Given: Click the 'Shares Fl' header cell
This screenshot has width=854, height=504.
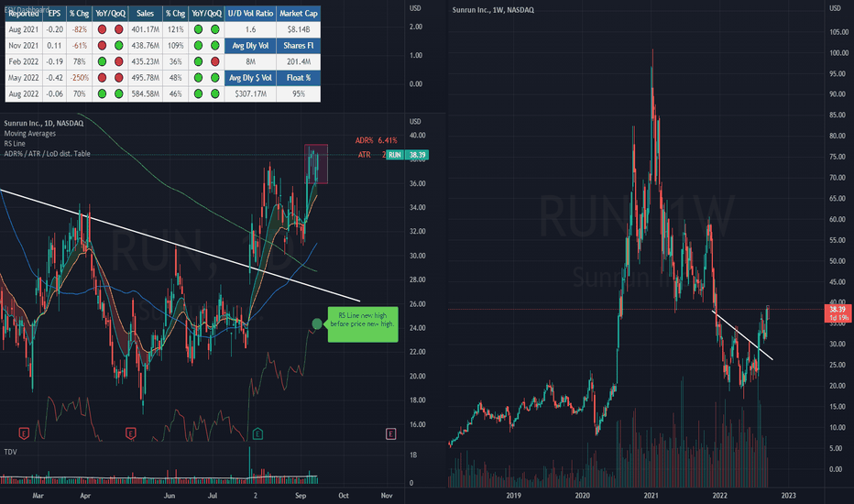Looking at the screenshot, I should pyautogui.click(x=299, y=45).
